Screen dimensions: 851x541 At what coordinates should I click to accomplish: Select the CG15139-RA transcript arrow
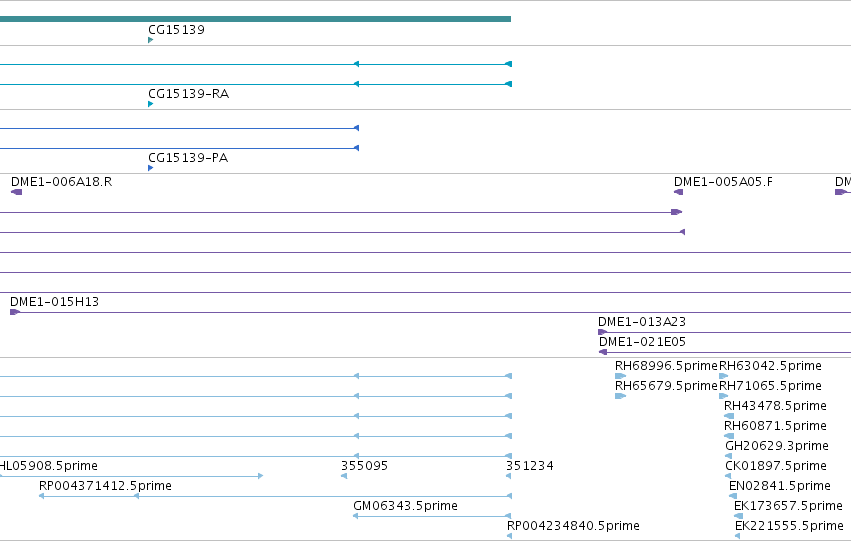coord(150,104)
